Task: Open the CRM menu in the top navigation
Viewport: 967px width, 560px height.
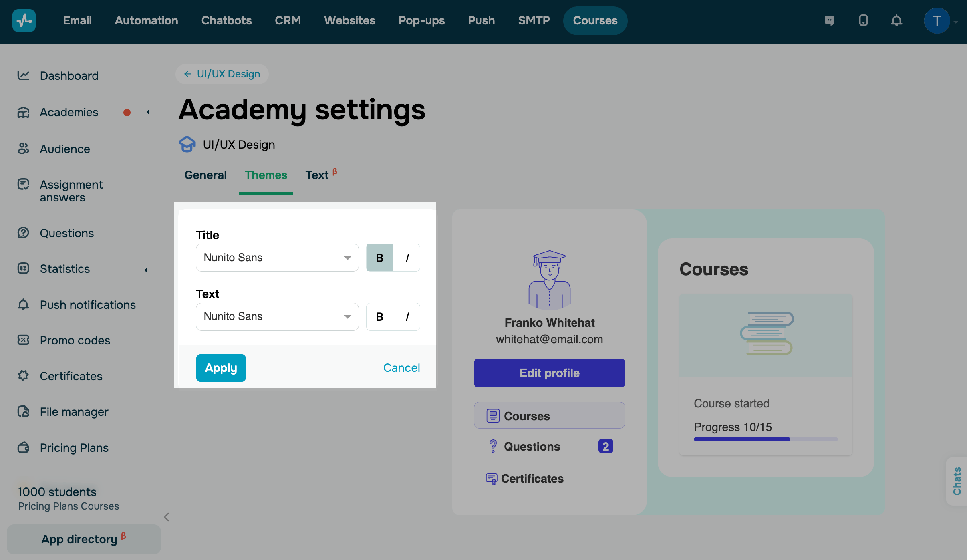Action: coord(288,20)
